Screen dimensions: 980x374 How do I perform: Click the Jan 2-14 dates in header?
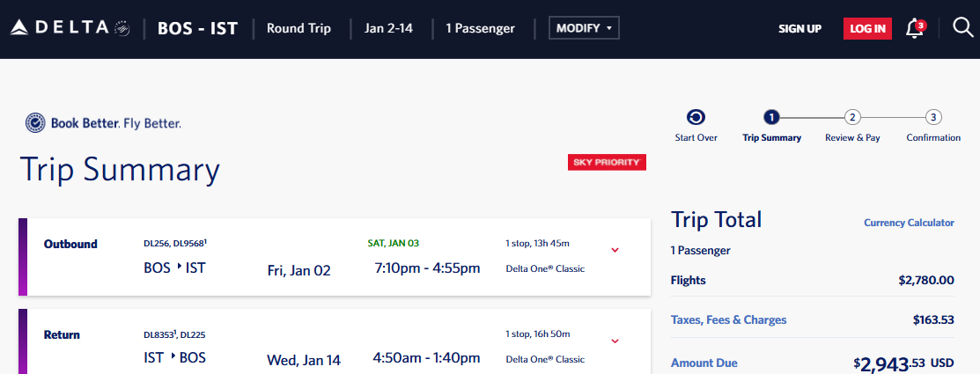(389, 28)
